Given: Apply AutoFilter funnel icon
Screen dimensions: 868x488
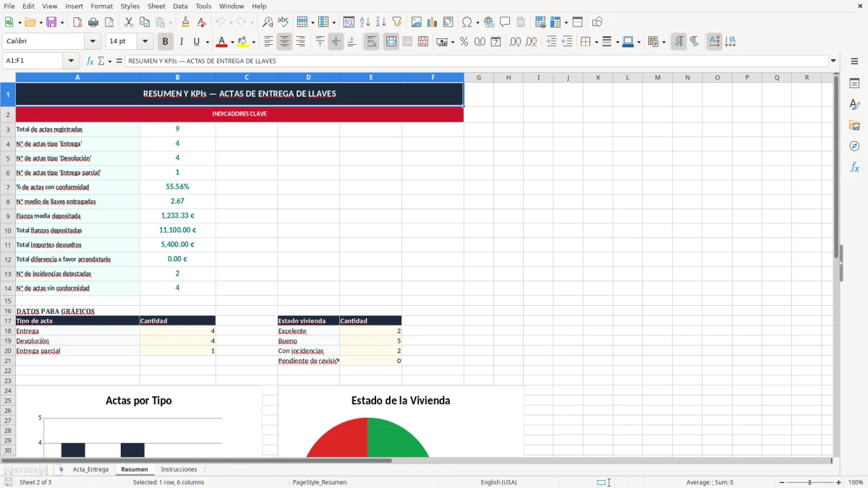Looking at the screenshot, I should [x=396, y=22].
